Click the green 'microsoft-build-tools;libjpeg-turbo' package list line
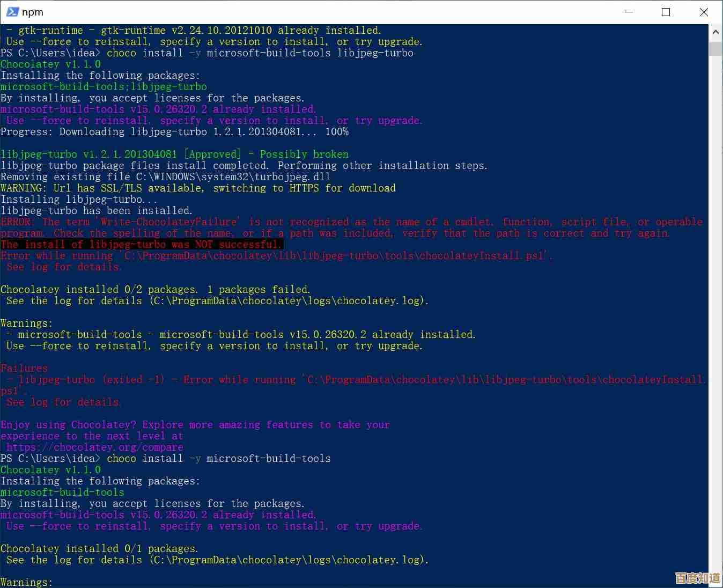The width and height of the screenshot is (723, 588). (x=104, y=87)
